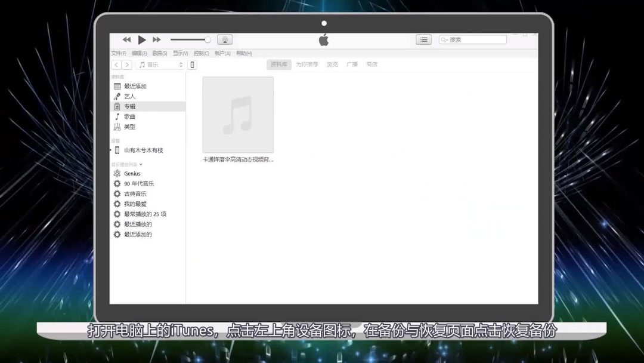This screenshot has height=363, width=644.
Task: Click the Songs (歌曲) note icon in sidebar
Action: [x=117, y=116]
